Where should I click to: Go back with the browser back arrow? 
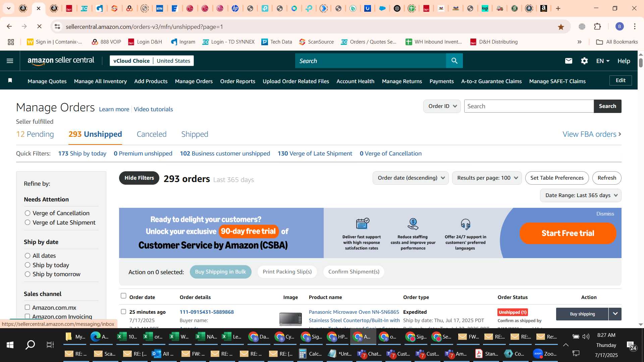pyautogui.click(x=9, y=26)
